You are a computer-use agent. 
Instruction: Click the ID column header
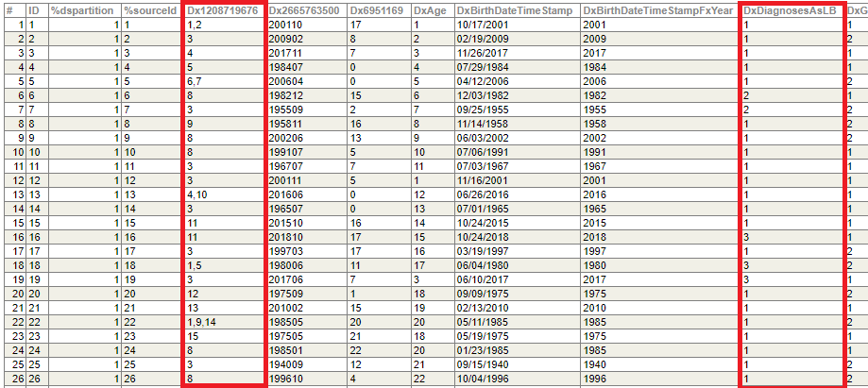[x=35, y=9]
